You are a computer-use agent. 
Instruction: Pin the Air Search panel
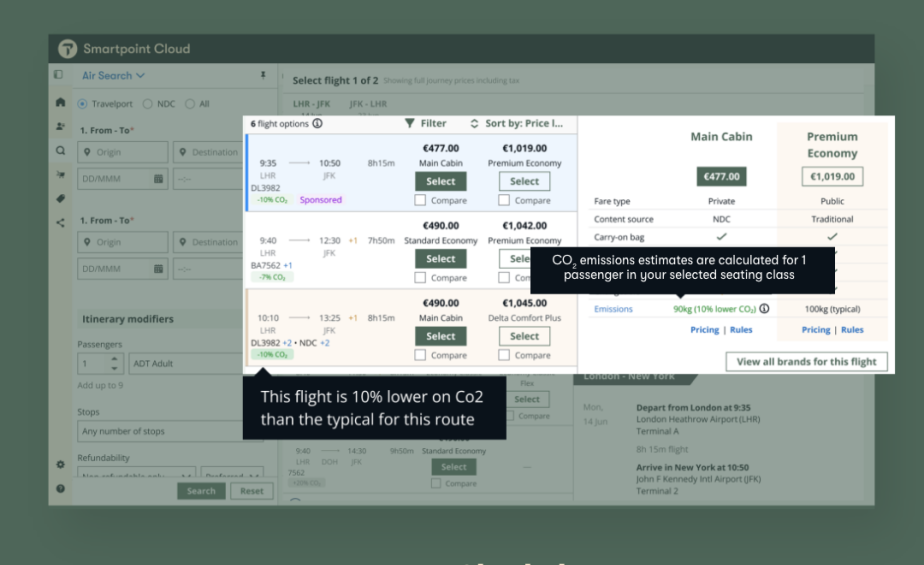(x=263, y=75)
